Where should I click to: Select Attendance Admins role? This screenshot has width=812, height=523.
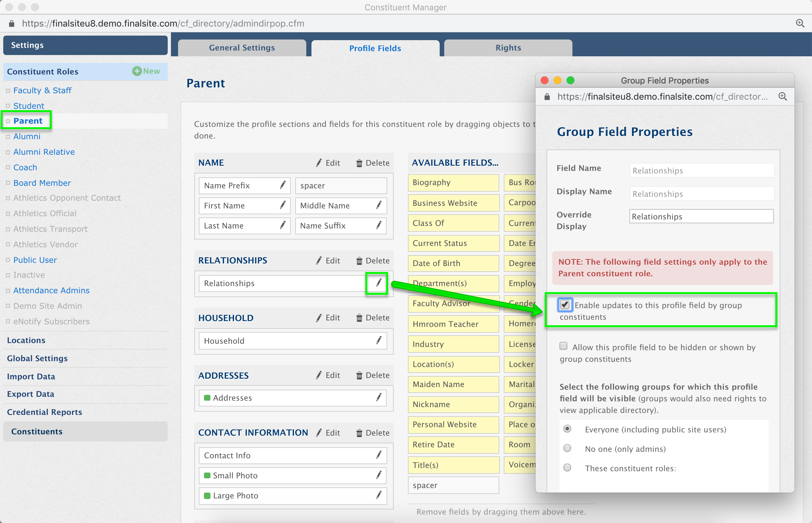pos(51,291)
